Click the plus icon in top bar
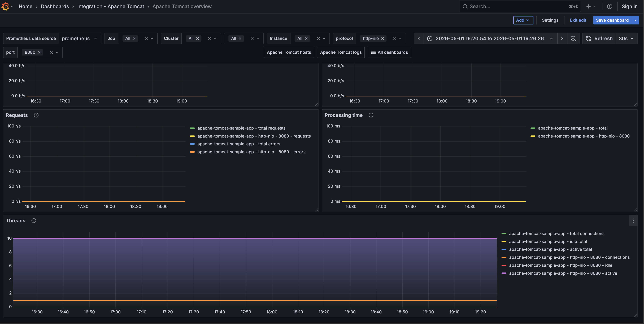This screenshot has height=324, width=644. pyautogui.click(x=588, y=7)
